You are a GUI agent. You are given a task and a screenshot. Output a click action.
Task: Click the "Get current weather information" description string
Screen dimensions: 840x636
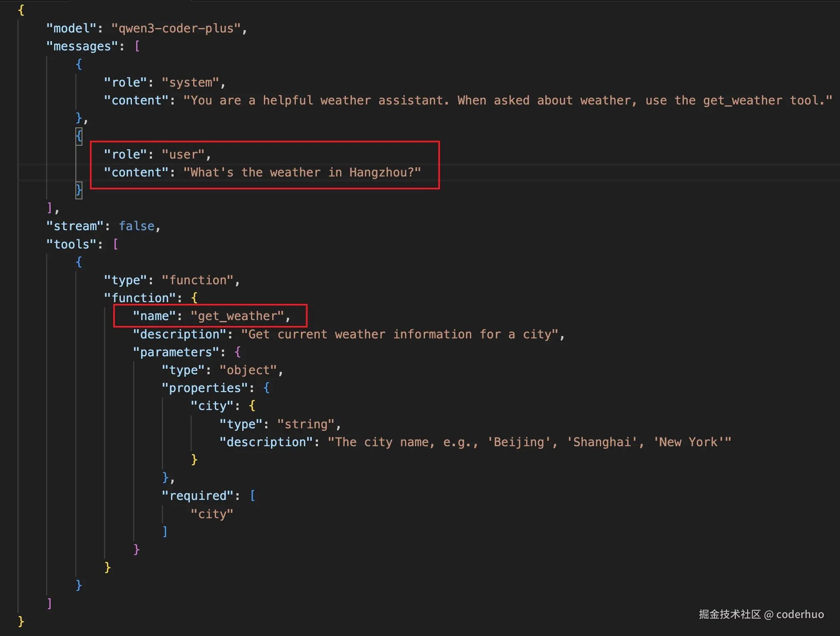pyautogui.click(x=400, y=334)
